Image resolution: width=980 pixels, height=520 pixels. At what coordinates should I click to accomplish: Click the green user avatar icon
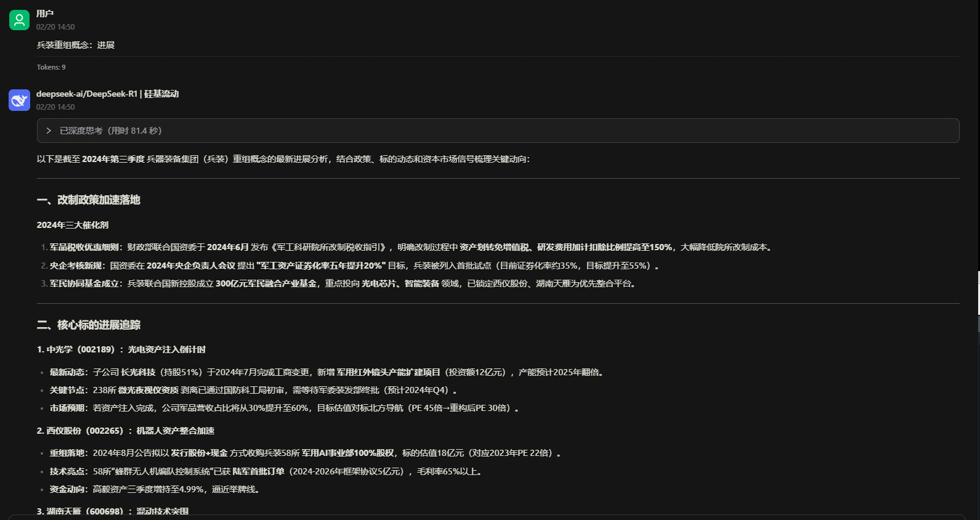point(19,20)
